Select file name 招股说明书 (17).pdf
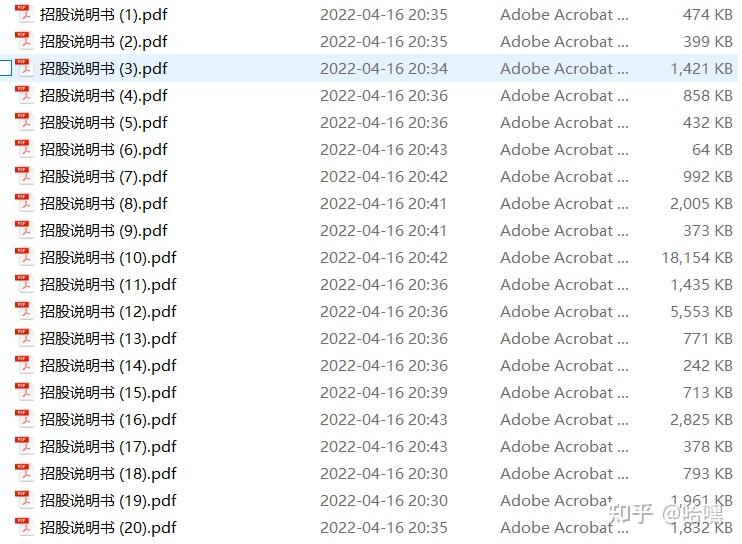 pos(108,446)
